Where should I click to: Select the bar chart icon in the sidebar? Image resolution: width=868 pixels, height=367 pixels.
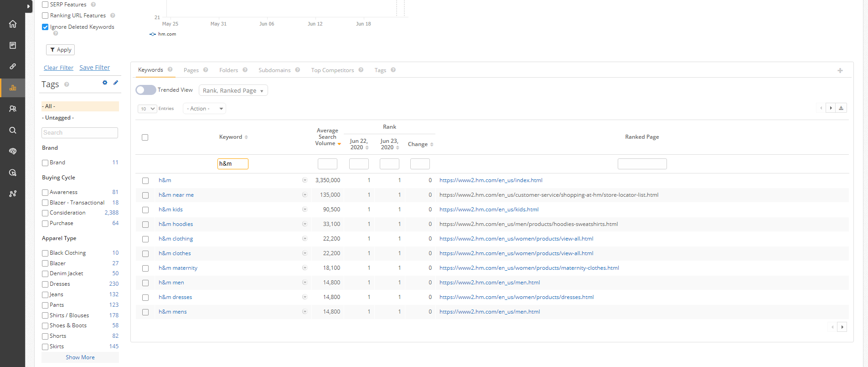tap(13, 88)
